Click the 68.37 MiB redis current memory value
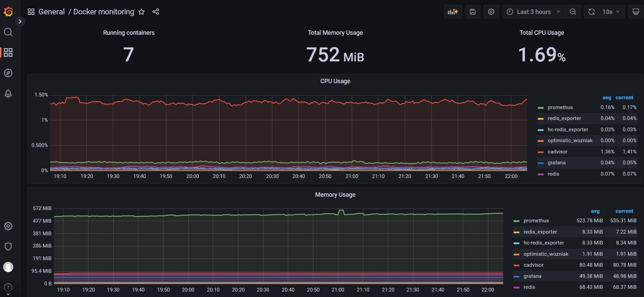644x297 pixels. (x=625, y=287)
